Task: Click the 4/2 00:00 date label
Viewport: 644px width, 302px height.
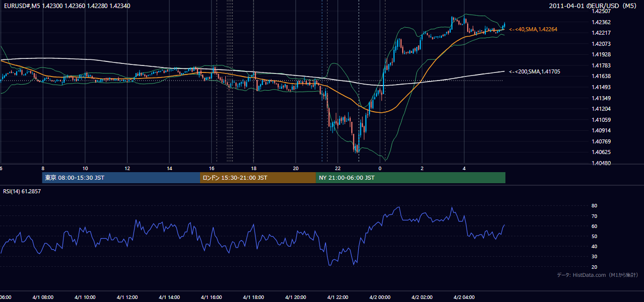Action: pos(380,297)
